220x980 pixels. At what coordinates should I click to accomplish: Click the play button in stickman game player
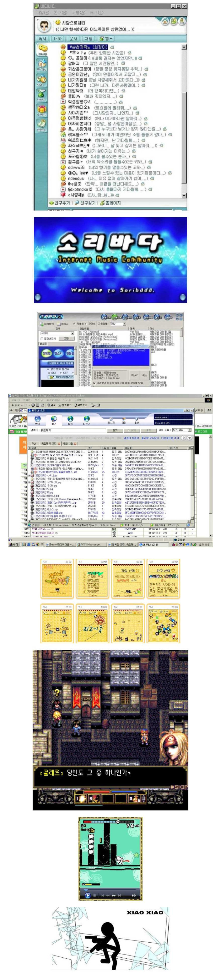[88, 895]
